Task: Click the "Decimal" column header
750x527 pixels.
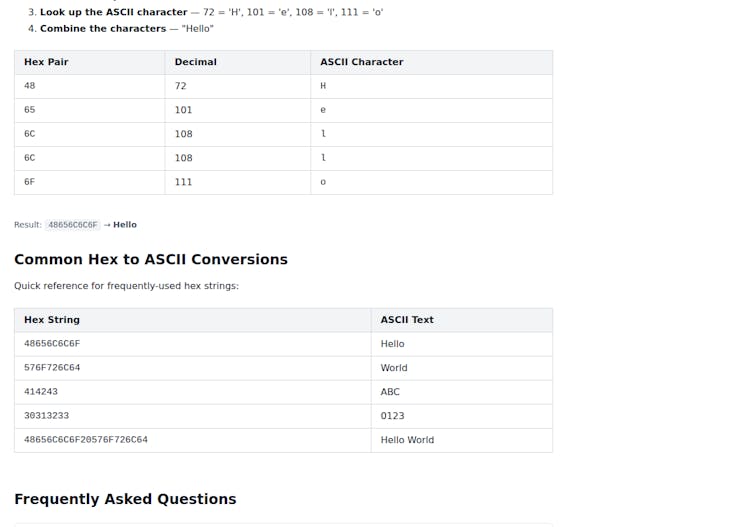Action: coord(195,62)
